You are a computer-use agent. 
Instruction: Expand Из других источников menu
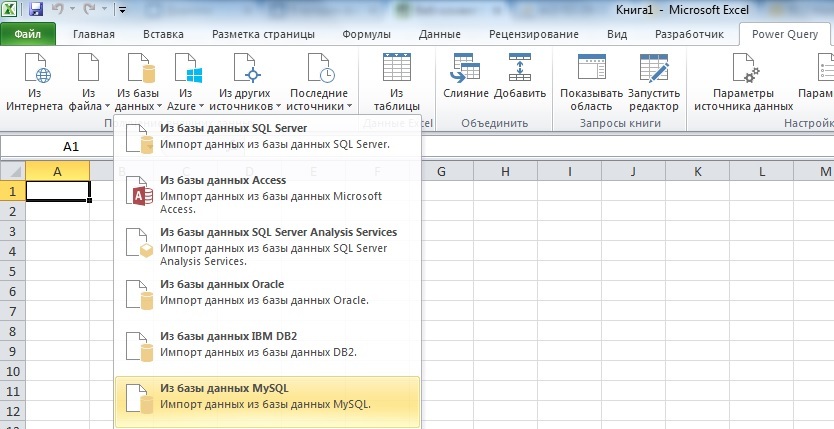pyautogui.click(x=245, y=82)
